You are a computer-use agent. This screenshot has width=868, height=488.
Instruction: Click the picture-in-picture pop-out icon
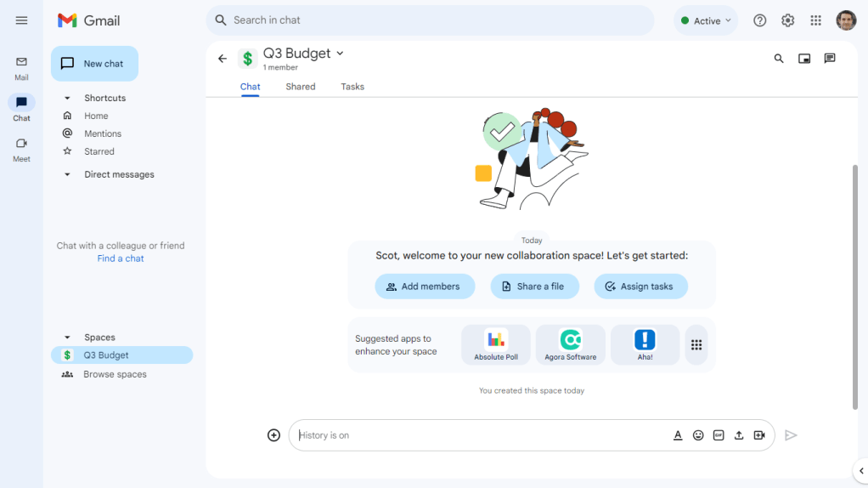coord(804,58)
